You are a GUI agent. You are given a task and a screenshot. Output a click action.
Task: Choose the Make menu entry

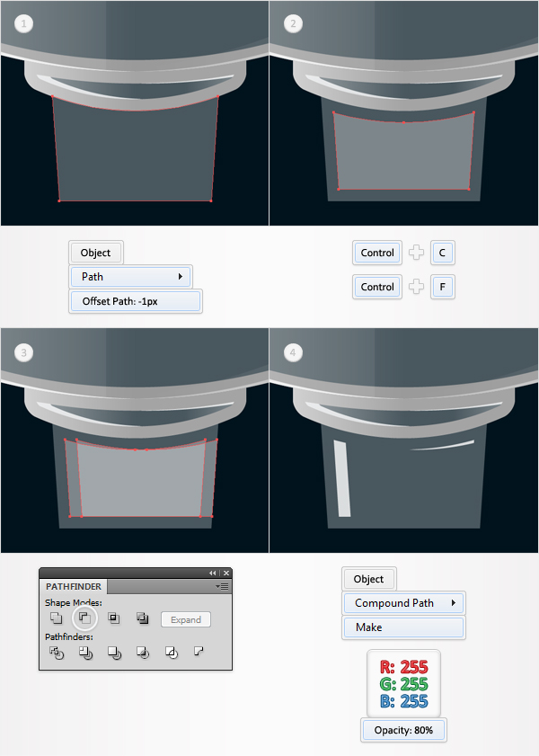pos(403,627)
